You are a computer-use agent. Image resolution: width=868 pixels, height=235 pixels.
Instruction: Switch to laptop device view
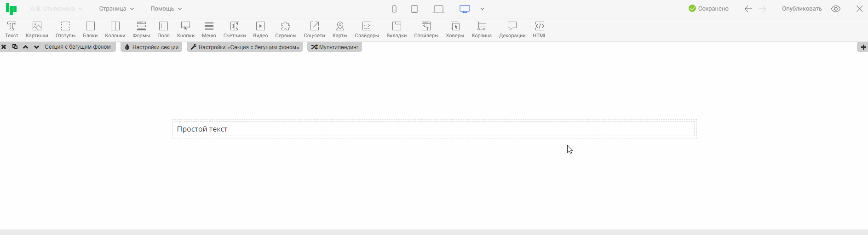pyautogui.click(x=438, y=9)
